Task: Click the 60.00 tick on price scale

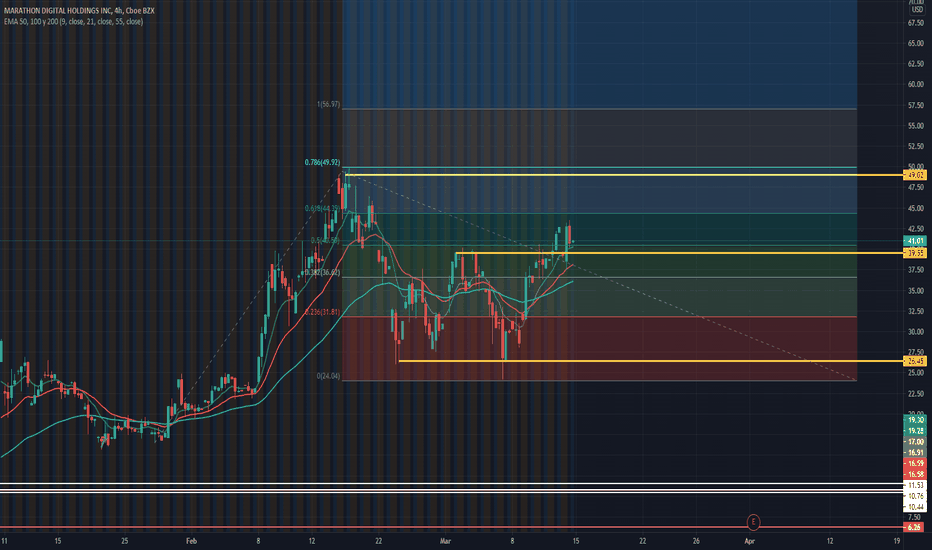Action: click(x=915, y=84)
